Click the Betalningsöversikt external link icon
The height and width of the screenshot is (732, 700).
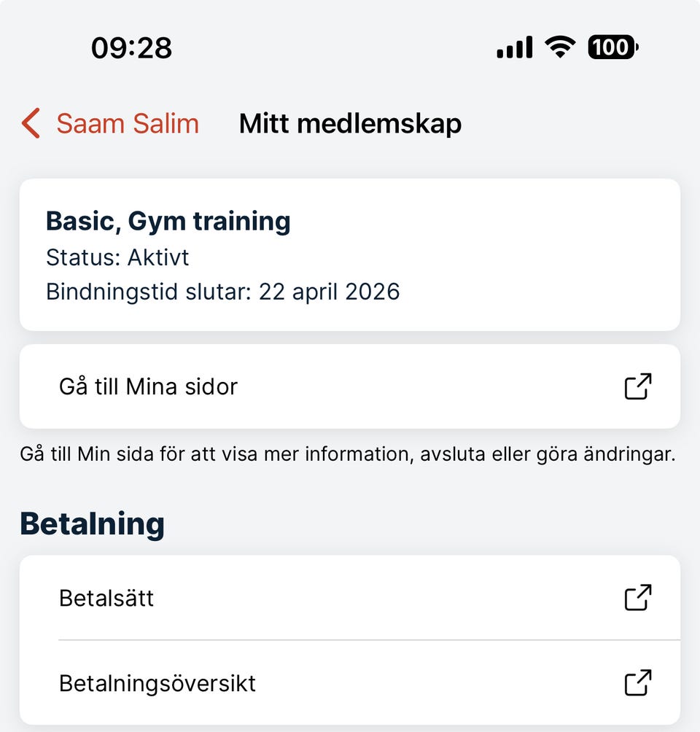637,683
